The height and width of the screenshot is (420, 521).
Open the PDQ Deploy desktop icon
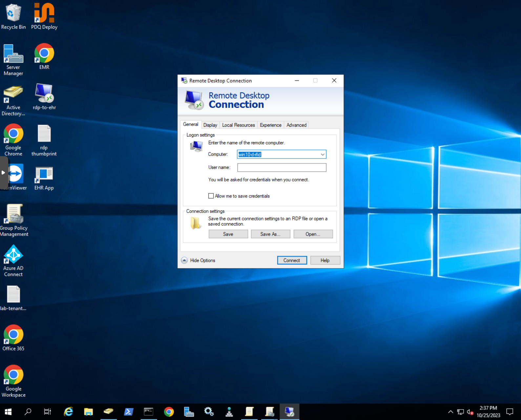tap(44, 13)
